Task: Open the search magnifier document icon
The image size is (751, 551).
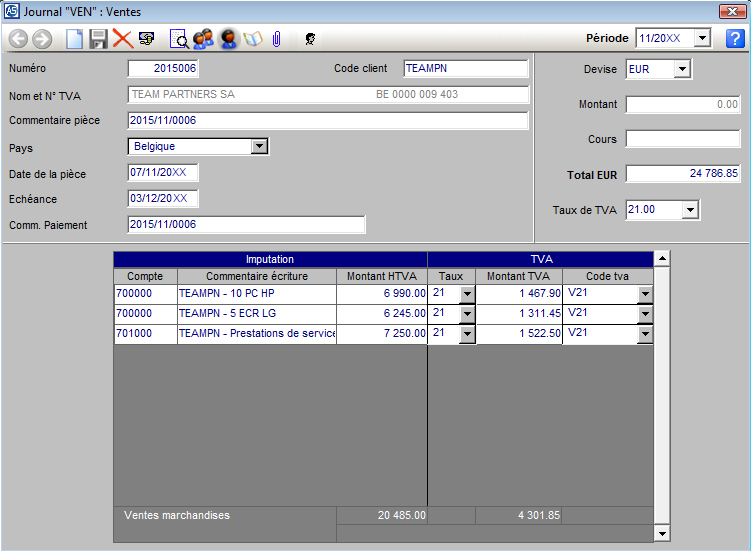Action: (x=179, y=39)
